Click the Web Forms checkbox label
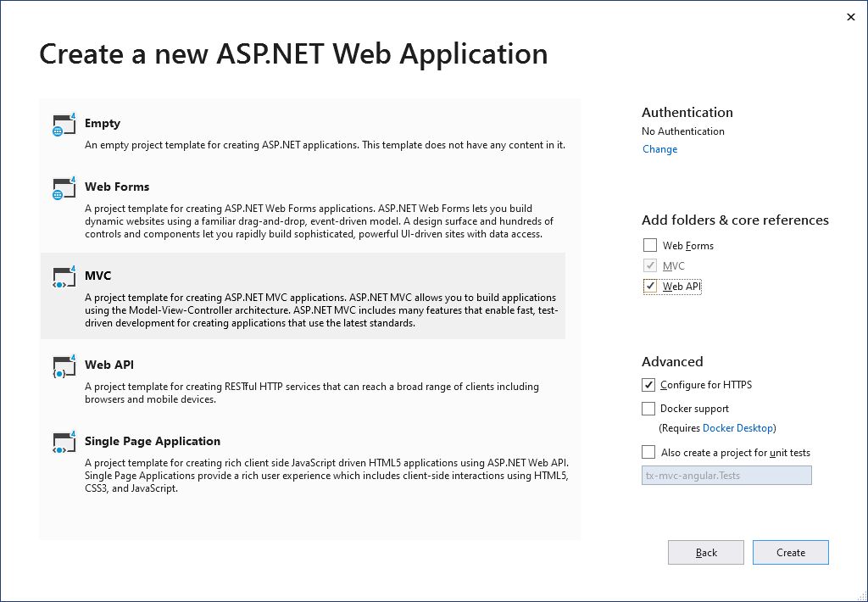 (x=688, y=245)
